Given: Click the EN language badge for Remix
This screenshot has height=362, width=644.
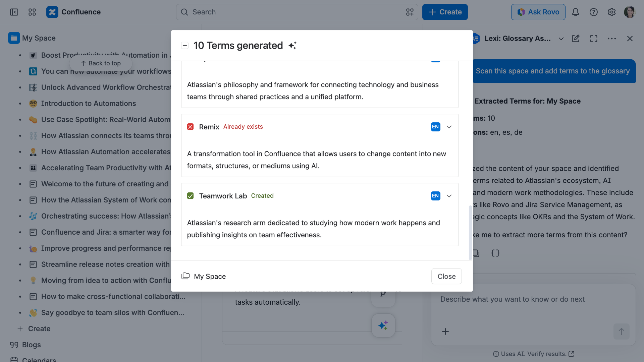Looking at the screenshot, I should click(x=435, y=127).
